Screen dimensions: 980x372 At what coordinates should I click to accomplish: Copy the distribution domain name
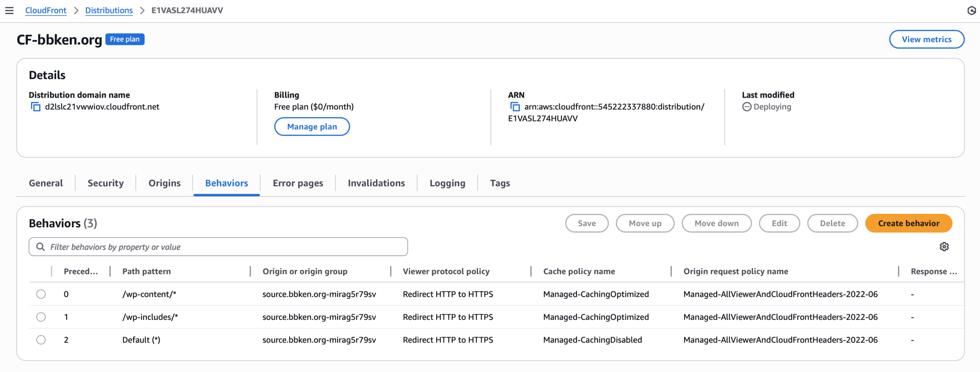36,107
